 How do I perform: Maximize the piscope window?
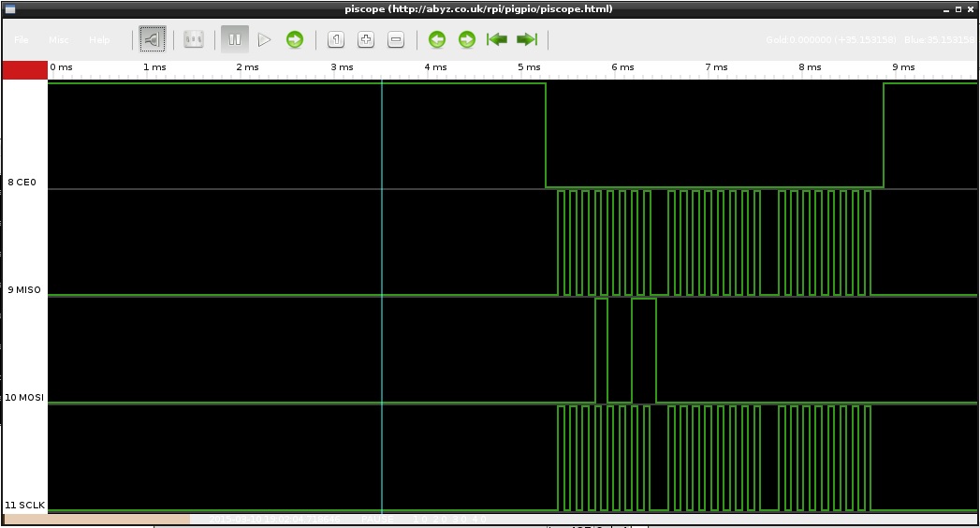click(x=958, y=9)
